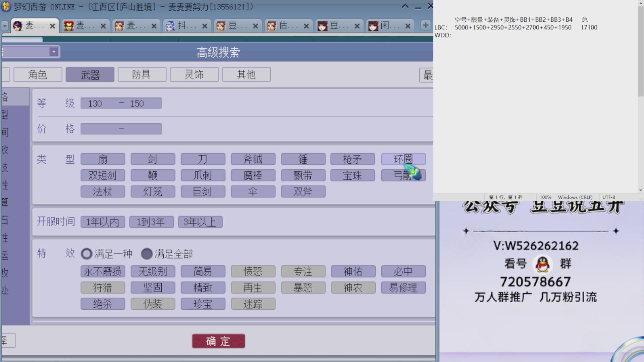The image size is (644, 362).
Task: Choose the 巨剑 weapon type
Action: point(203,192)
